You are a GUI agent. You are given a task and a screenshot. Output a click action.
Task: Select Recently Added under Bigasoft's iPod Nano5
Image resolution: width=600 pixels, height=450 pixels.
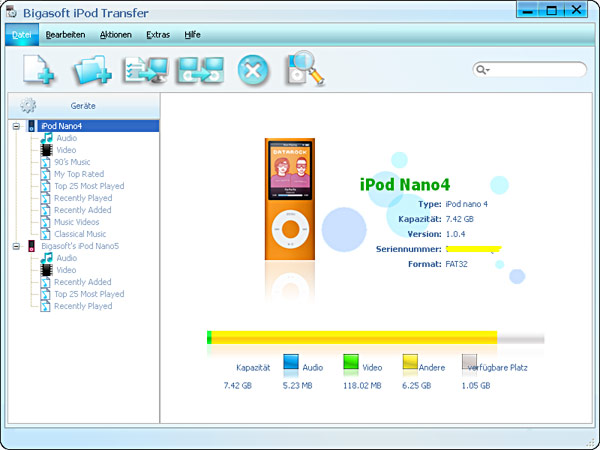point(83,282)
